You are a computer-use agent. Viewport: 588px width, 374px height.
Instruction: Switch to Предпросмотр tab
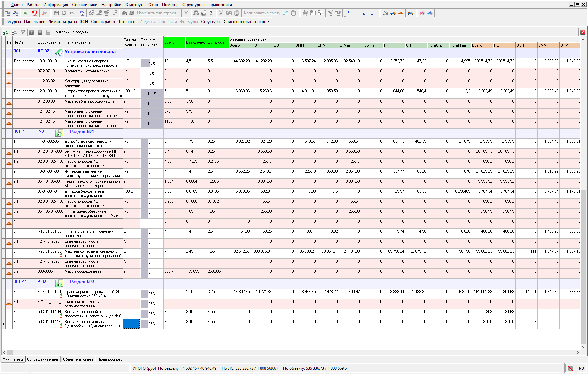[x=110, y=359]
